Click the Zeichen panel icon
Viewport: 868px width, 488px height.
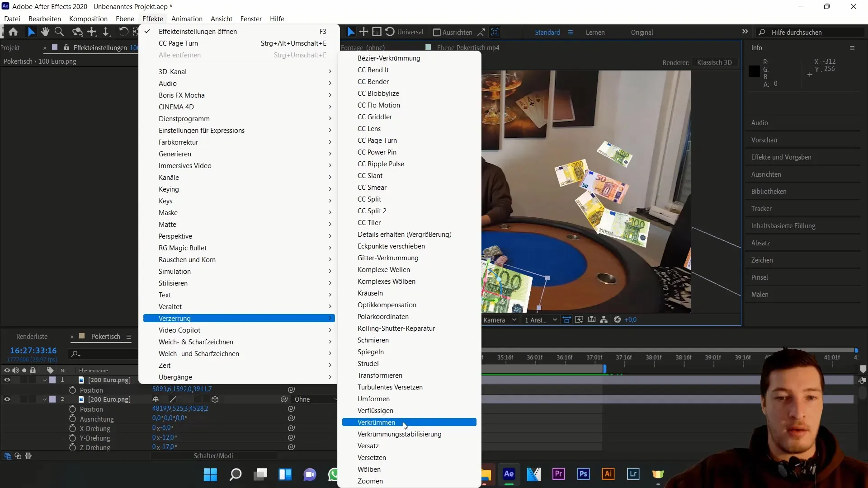tap(763, 260)
